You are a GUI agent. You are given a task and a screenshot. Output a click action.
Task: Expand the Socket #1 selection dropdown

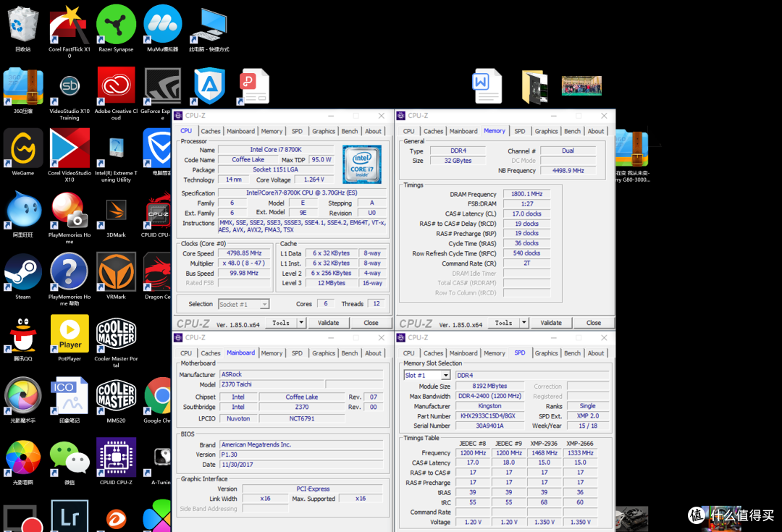(264, 304)
